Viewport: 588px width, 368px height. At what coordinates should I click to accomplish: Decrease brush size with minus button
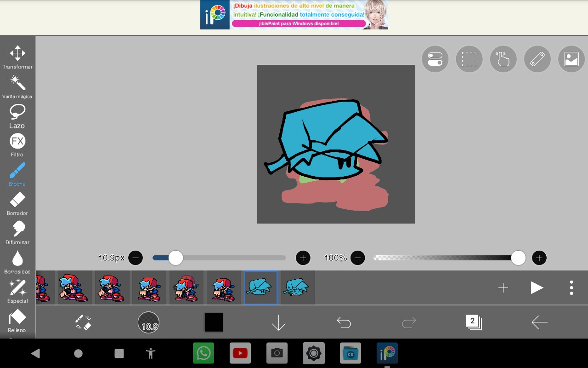136,258
